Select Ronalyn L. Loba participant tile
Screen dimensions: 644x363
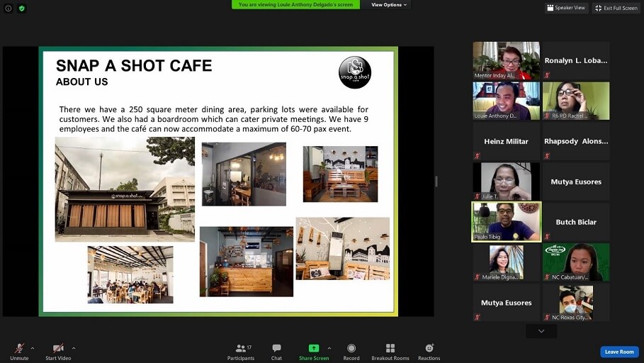[x=576, y=60]
